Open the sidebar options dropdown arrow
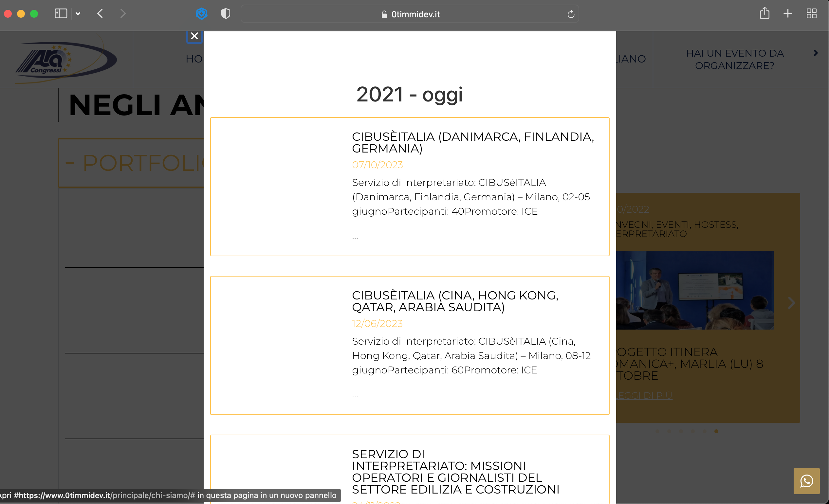The width and height of the screenshot is (829, 504). [x=78, y=14]
